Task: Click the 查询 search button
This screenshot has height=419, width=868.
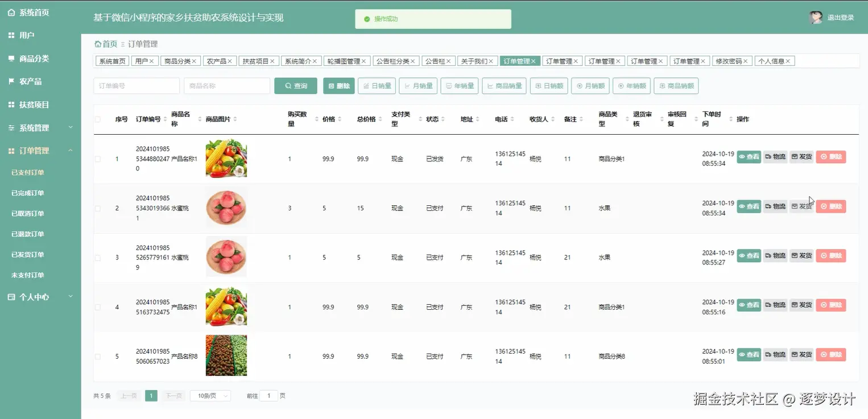Action: (x=296, y=86)
